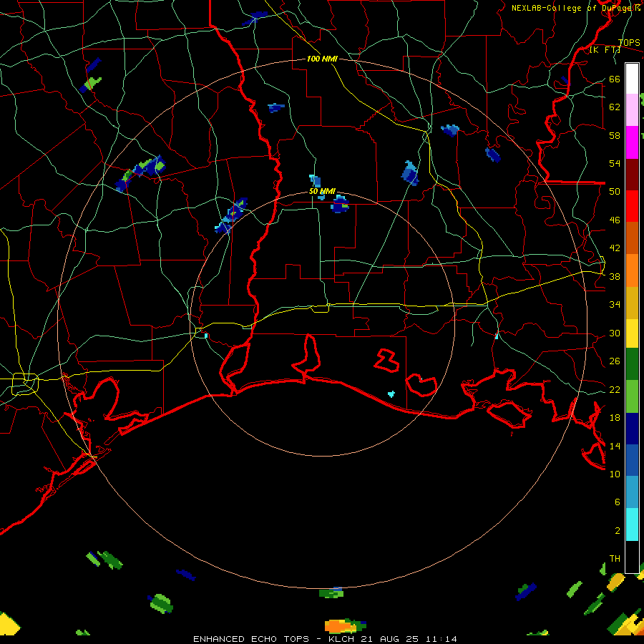The image size is (644, 644).
Task: Click the legend value '46'
Action: 615,220
